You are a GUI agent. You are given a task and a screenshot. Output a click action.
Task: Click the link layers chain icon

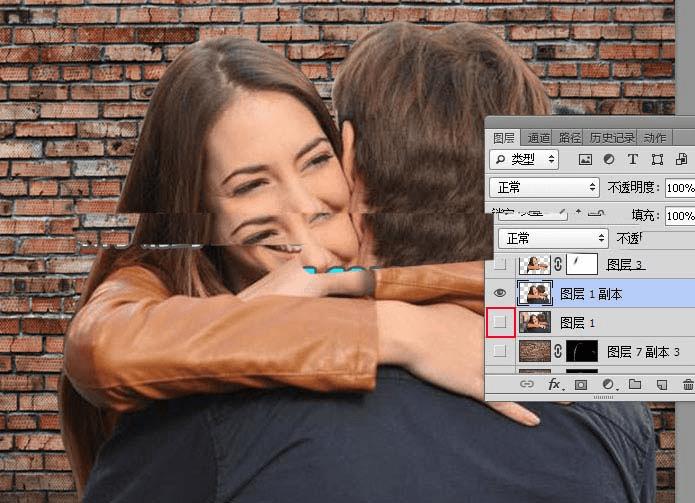[x=527, y=384]
